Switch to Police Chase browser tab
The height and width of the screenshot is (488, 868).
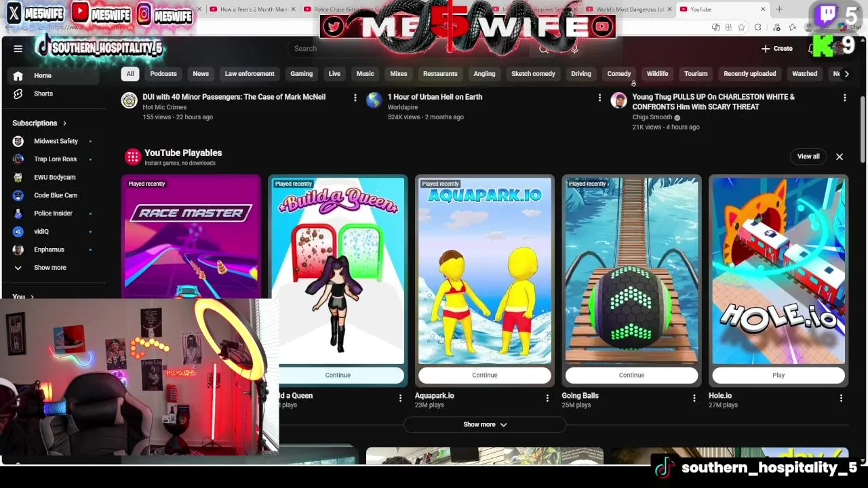click(x=346, y=9)
